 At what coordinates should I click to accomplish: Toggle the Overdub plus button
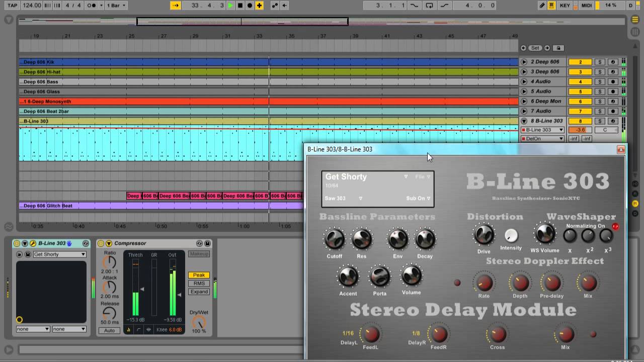click(259, 6)
